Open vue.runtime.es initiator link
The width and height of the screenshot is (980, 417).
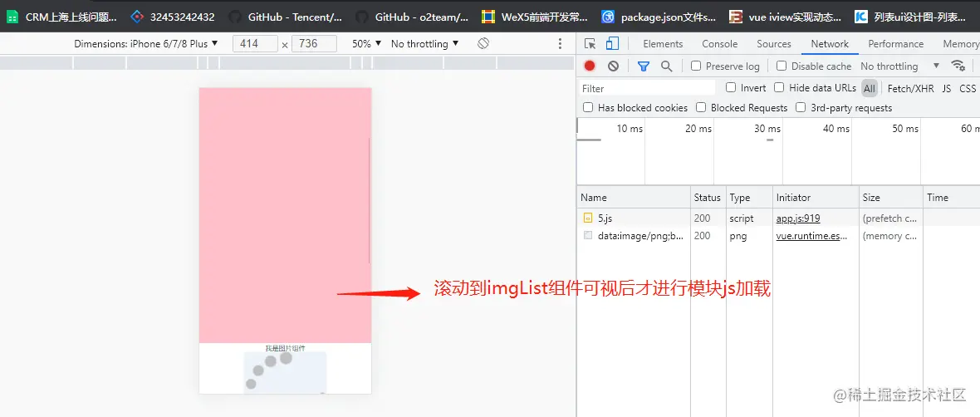(812, 236)
